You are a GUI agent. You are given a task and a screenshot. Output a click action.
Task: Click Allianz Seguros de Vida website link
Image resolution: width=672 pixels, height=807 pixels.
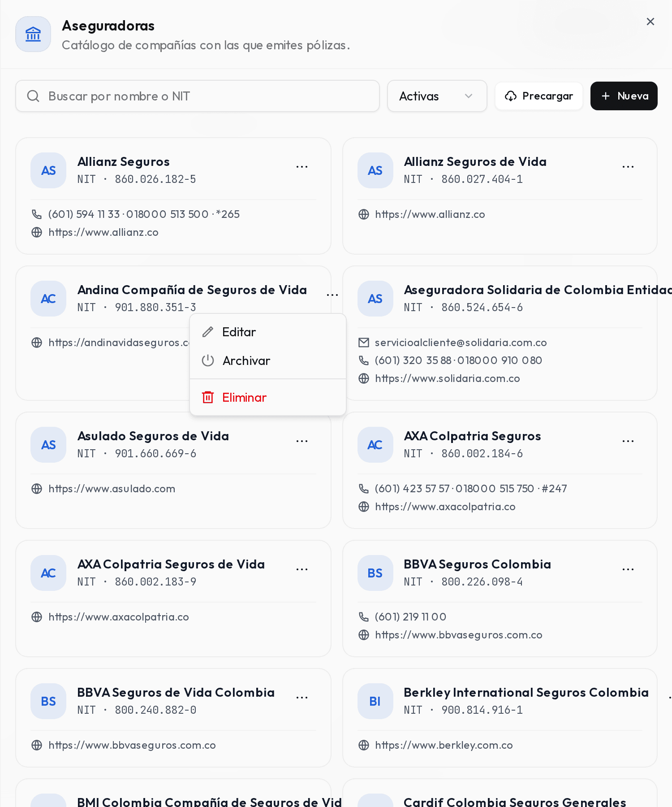(x=430, y=214)
